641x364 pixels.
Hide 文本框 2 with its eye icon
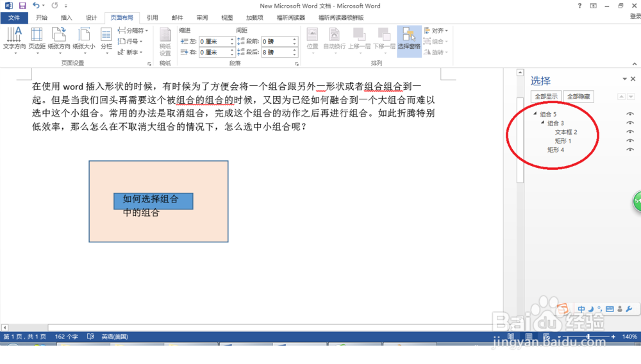pos(630,132)
